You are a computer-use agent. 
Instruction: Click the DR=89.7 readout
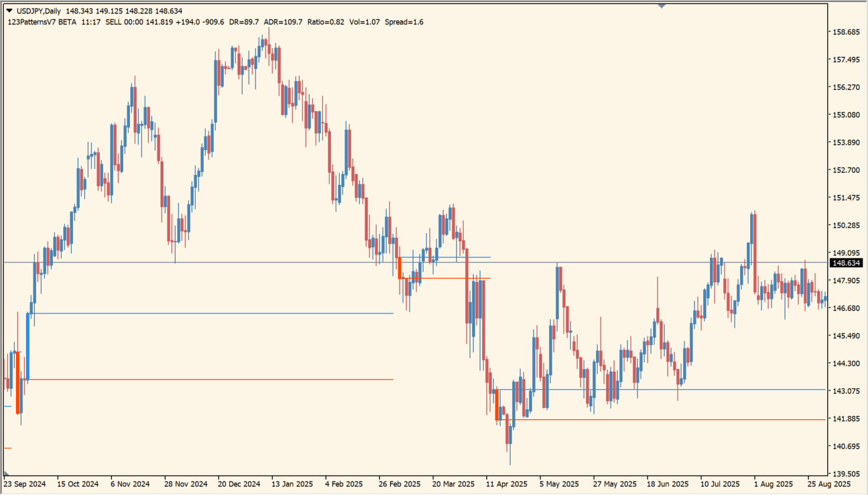244,22
